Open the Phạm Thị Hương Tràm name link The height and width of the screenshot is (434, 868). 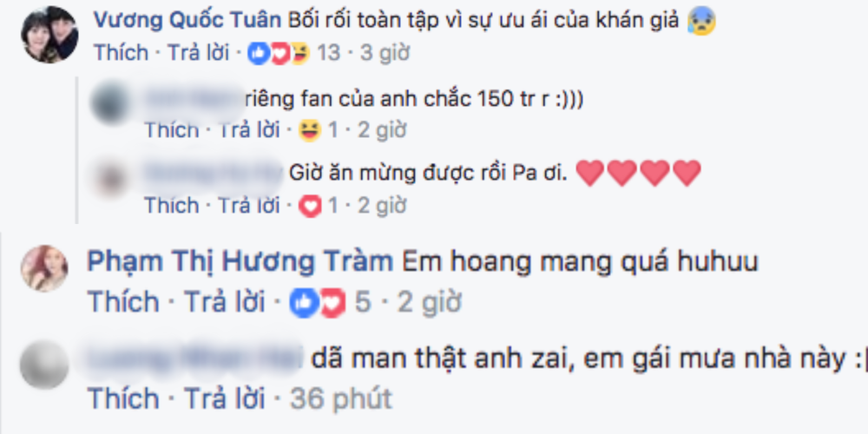tap(240, 263)
